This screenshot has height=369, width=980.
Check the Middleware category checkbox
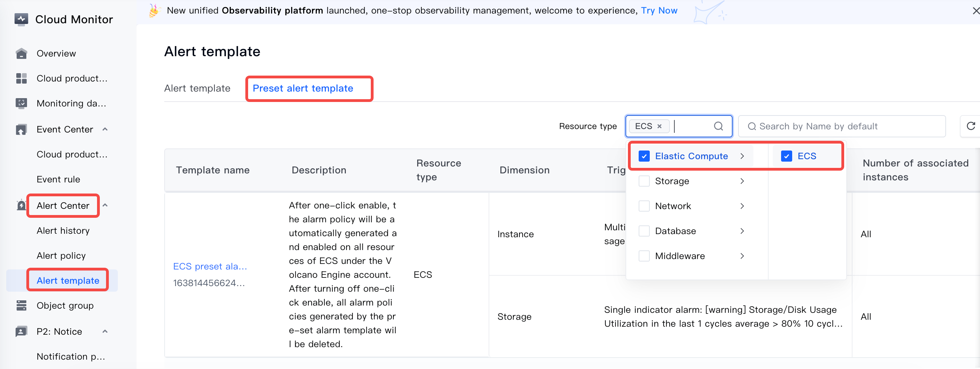click(644, 256)
